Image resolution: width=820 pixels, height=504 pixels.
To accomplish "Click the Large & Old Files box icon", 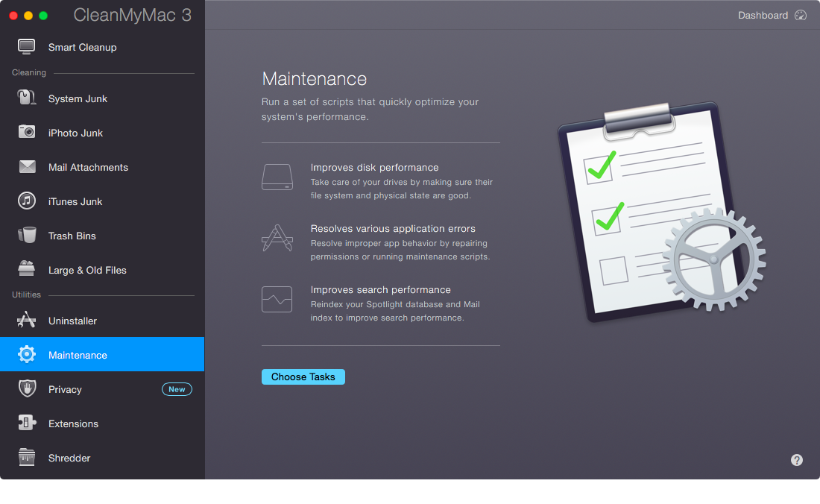I will tap(26, 268).
